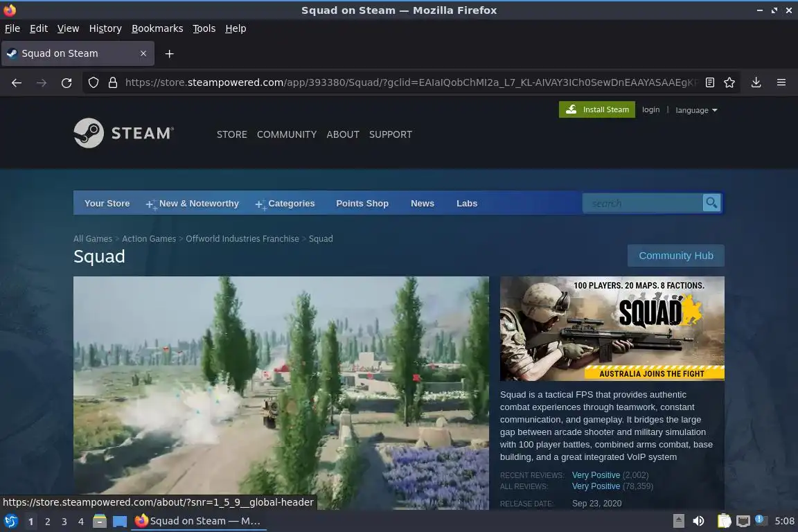Screen dimensions: 798x532
Task: Click the taskbar clock 5:08
Action: tap(784, 521)
